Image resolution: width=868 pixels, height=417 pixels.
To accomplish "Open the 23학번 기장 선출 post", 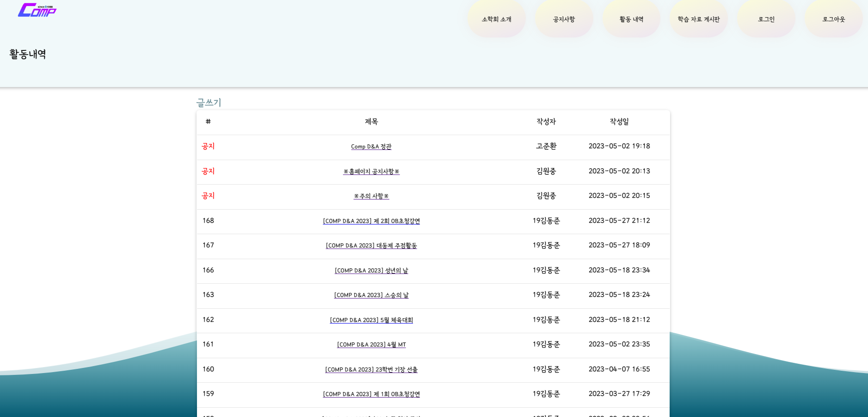I will coord(371,370).
